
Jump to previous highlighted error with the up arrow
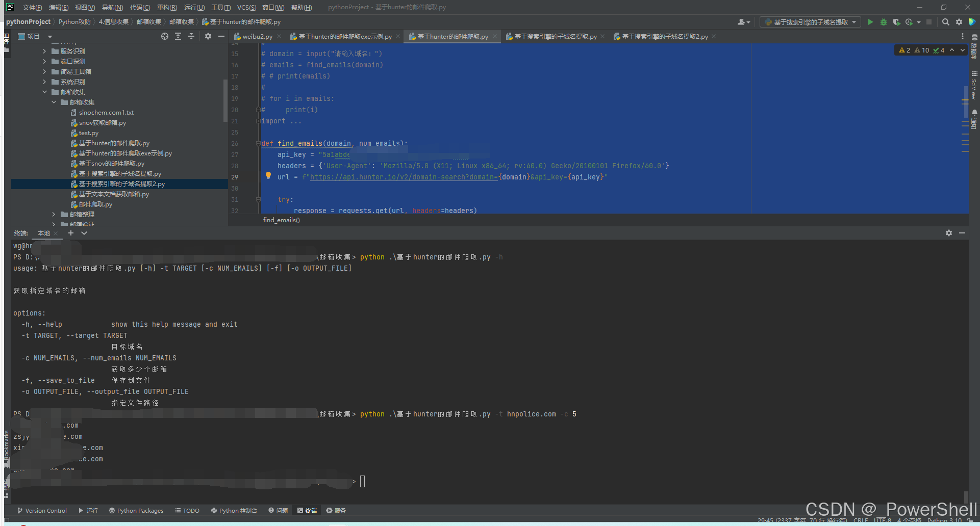pos(952,50)
